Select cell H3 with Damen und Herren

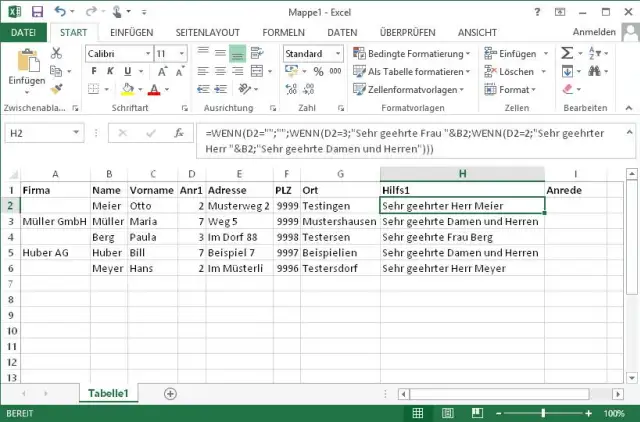462,221
